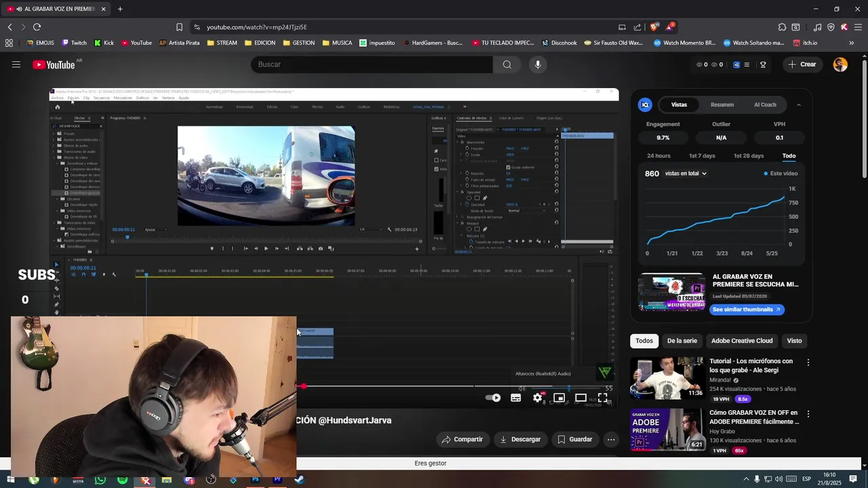
Task: Open the YouTube guide hamburger menu
Action: (16, 64)
